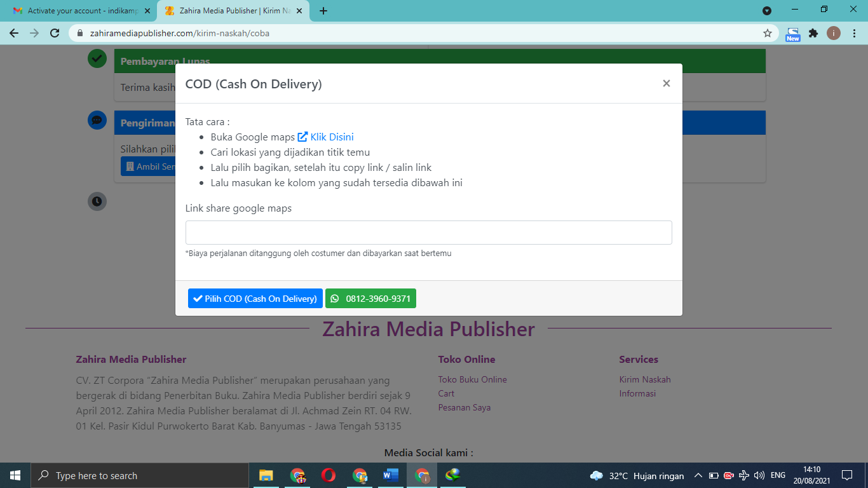The image size is (868, 488).
Task: Click the volume speaker icon
Action: pos(759,475)
